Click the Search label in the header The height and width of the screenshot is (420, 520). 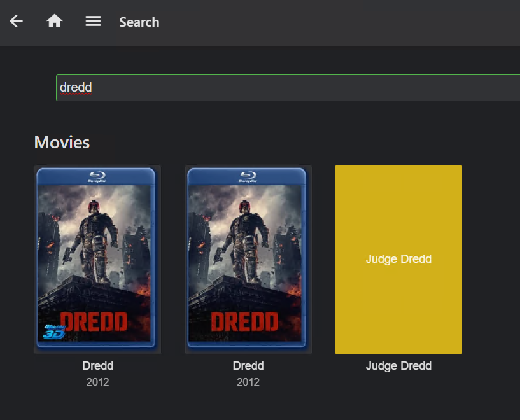pyautogui.click(x=139, y=22)
